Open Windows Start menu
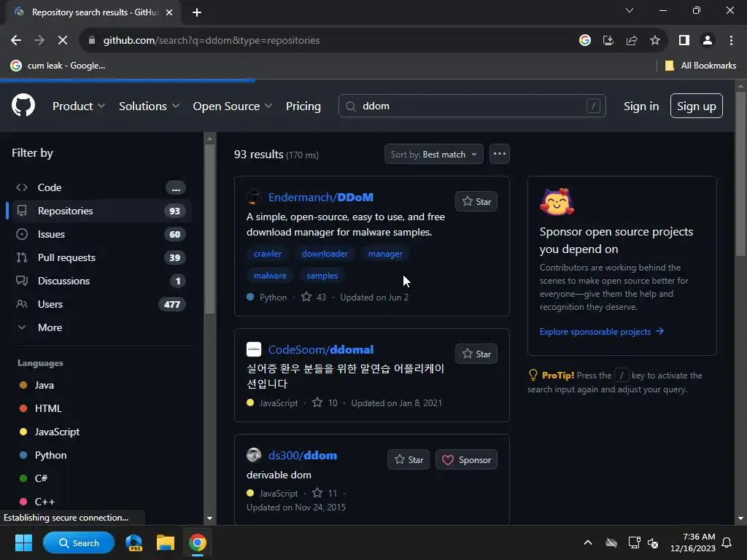Viewport: 747px width, 560px height. tap(23, 542)
